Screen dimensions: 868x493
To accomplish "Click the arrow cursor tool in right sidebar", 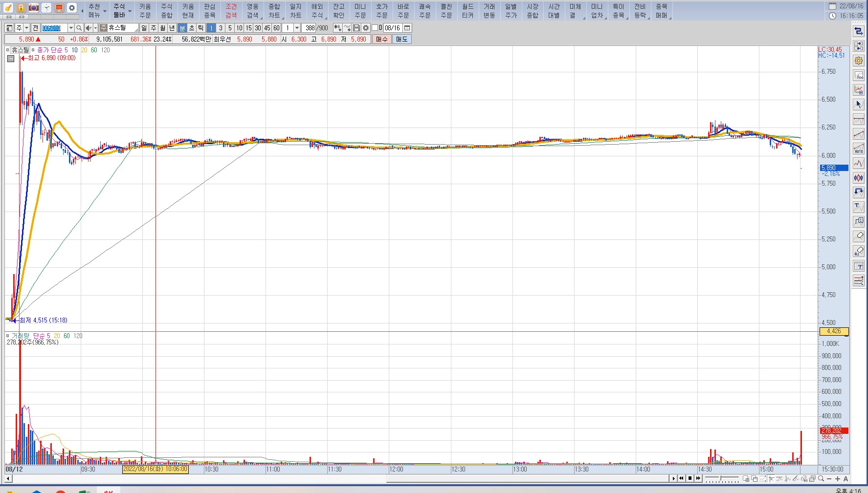I will [859, 105].
